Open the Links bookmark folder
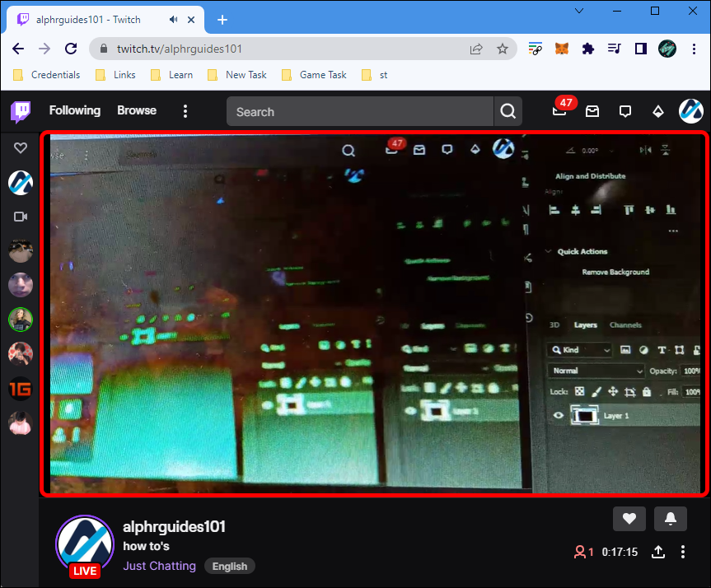This screenshot has height=588, width=711. coord(115,75)
